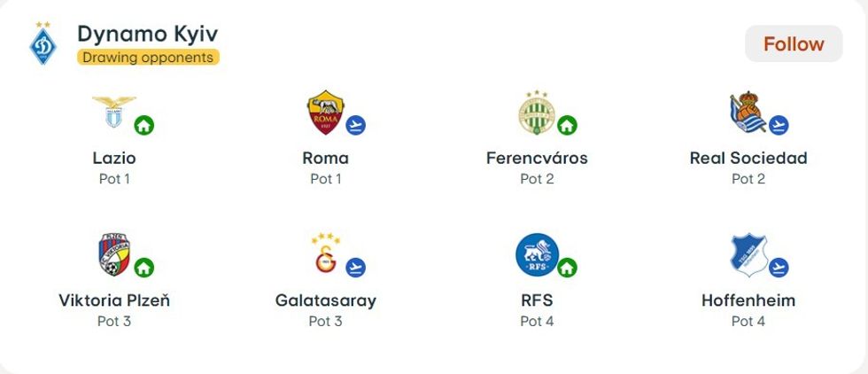Select the Real Sociedad team name
The width and height of the screenshot is (868, 374).
click(748, 159)
